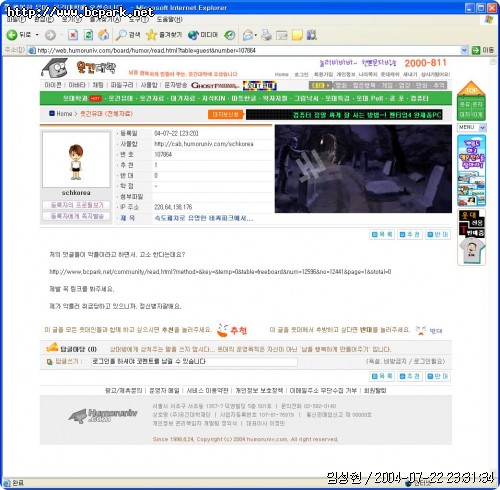Click the grey Forward arrow button
This screenshot has width=500, height=490.
50,35
